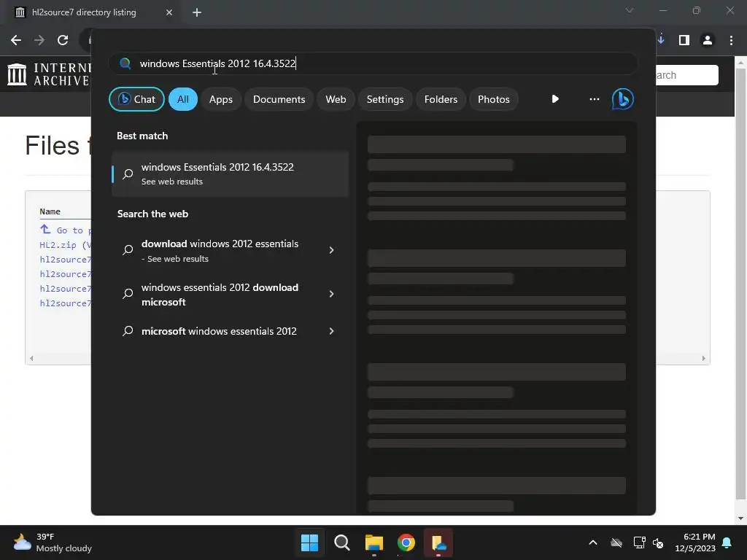Select the Documents search filter
Image resolution: width=747 pixels, height=560 pixels.
[279, 99]
